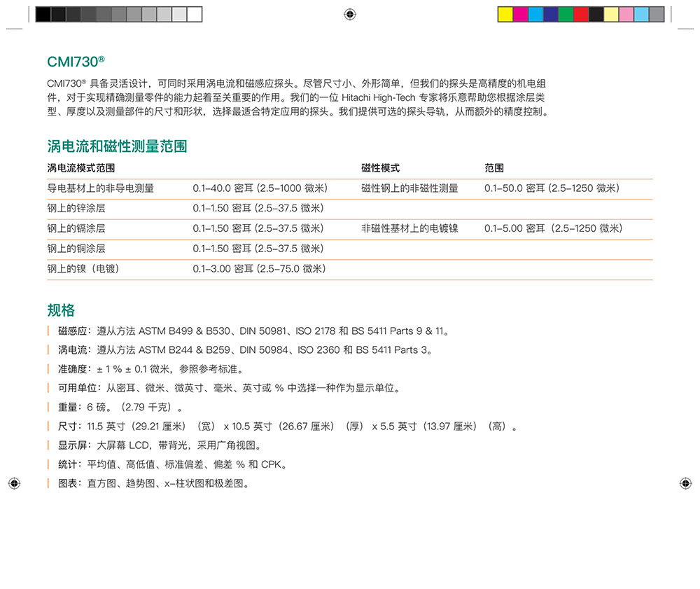This screenshot has height=589, width=700.
Task: Click the range value in the 钢上的锌涂层 row
Action: 258,208
